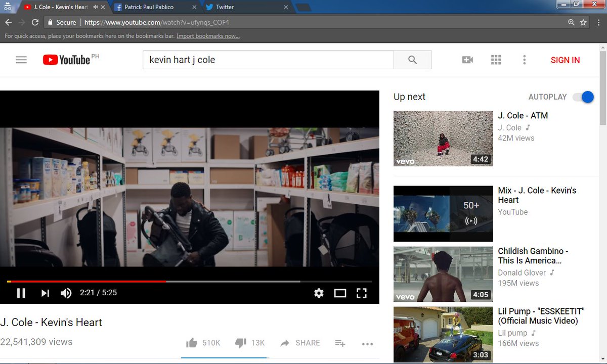The image size is (607, 364).
Task: Open YouTube header settings three-dot menu
Action: (525, 60)
